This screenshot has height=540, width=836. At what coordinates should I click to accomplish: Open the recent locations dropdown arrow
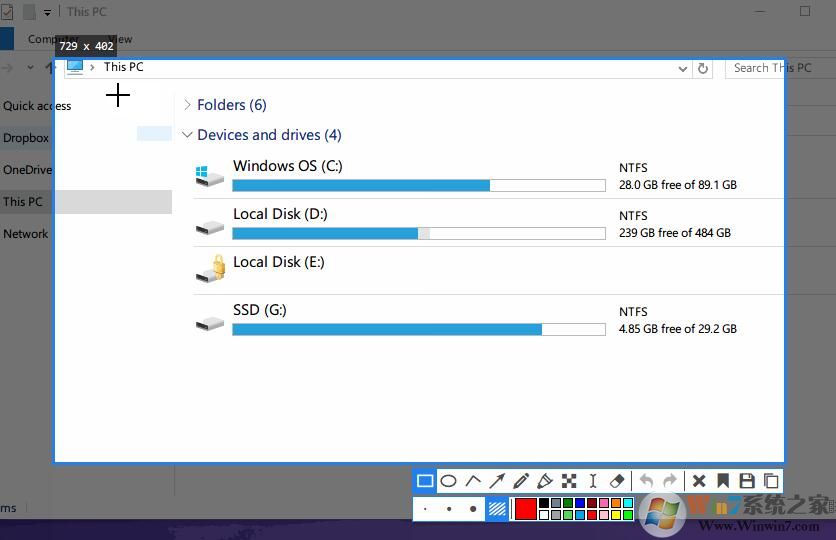point(30,68)
